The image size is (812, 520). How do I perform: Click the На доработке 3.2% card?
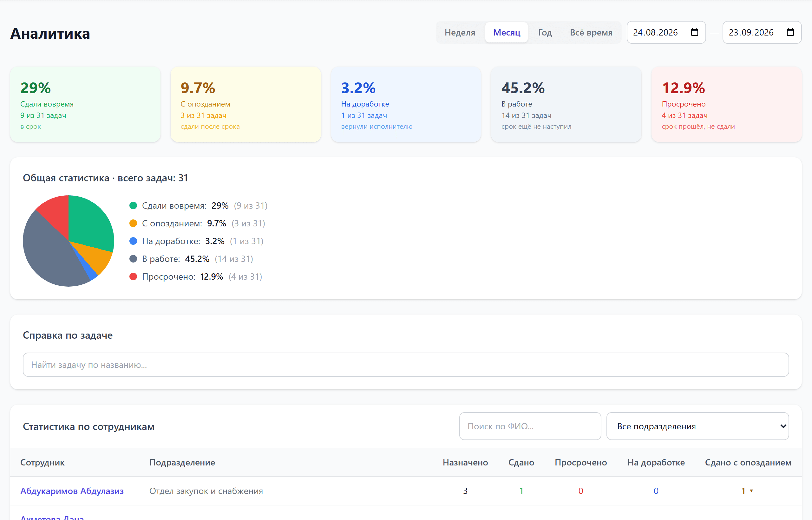406,104
